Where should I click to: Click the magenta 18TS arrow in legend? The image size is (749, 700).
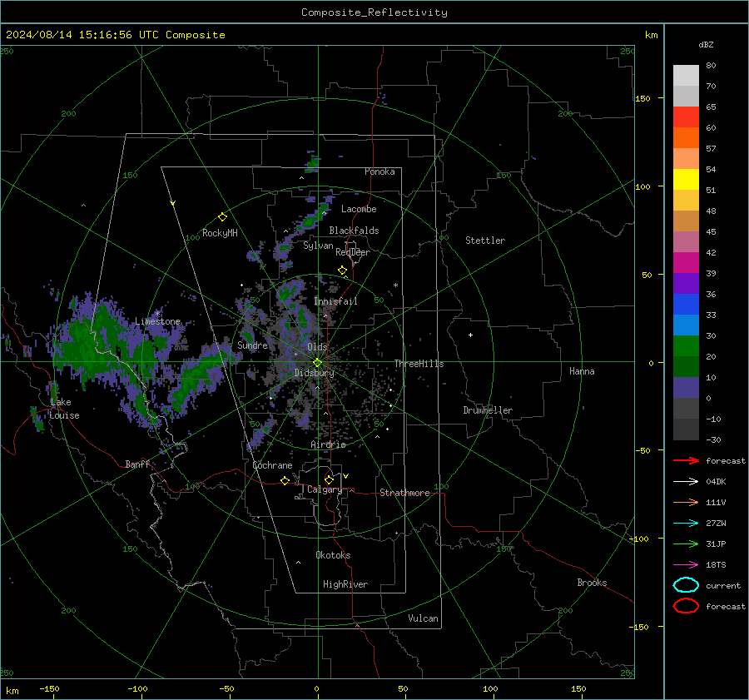(x=686, y=565)
